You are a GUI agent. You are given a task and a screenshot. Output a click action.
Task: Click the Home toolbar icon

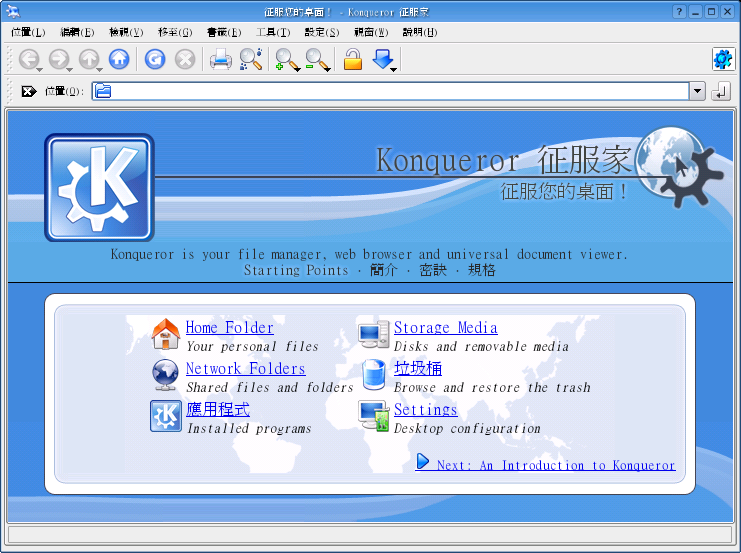click(119, 60)
